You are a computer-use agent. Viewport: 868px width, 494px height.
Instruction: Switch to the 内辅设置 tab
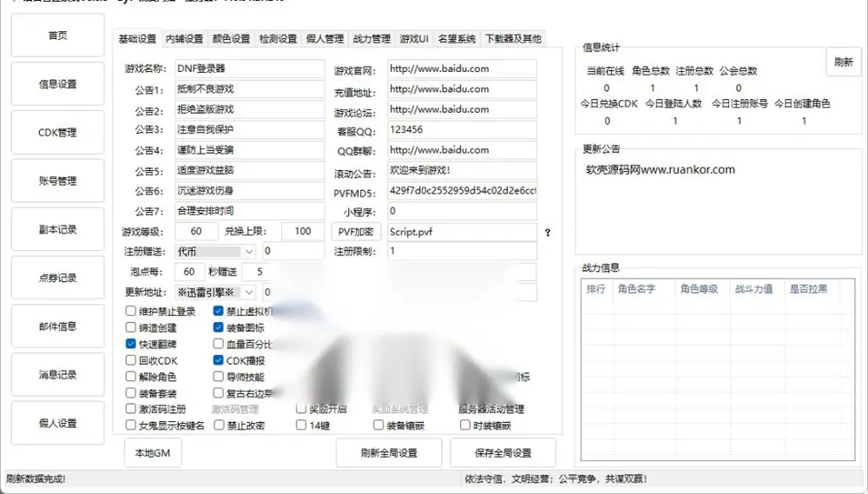click(x=184, y=39)
